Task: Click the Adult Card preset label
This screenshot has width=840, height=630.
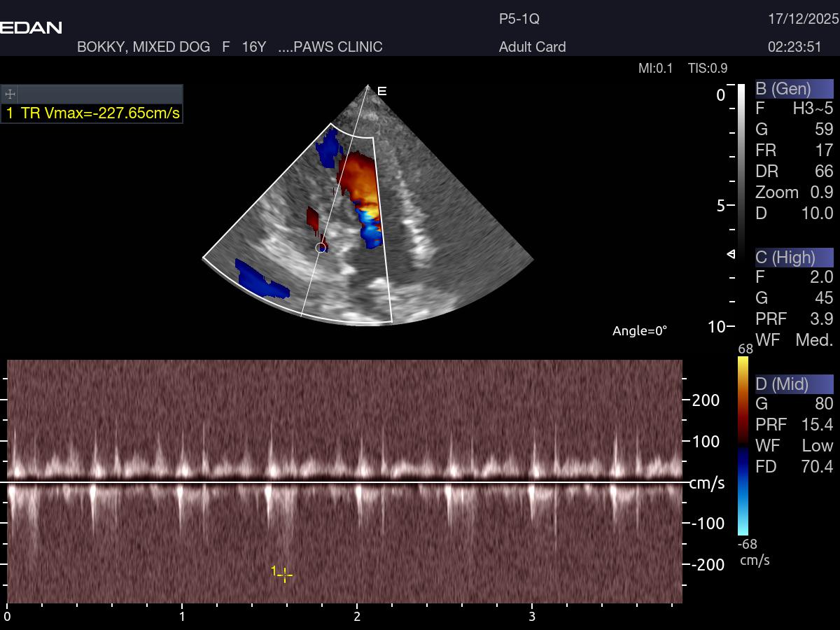Action: [x=532, y=47]
